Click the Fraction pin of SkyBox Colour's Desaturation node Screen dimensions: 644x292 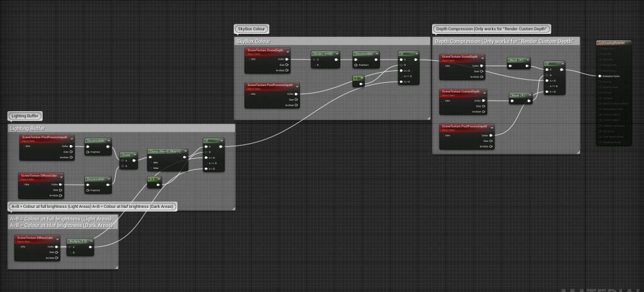coord(355,65)
